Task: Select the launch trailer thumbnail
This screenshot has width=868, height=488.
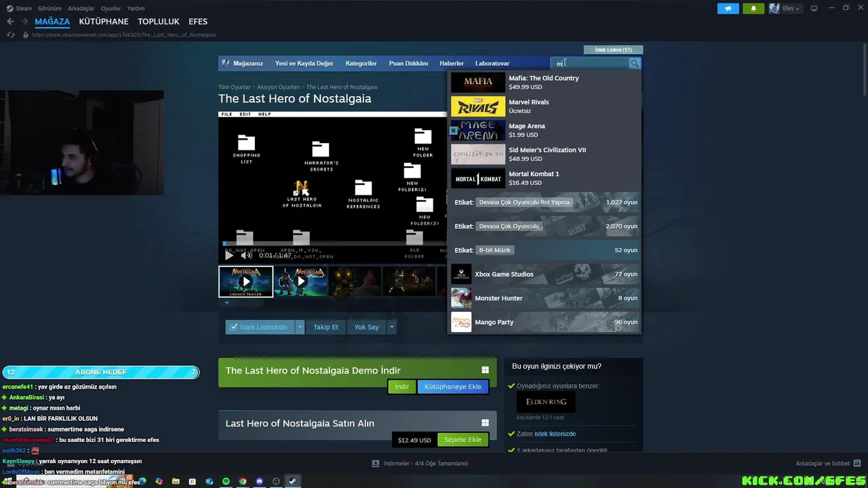Action: (x=245, y=281)
